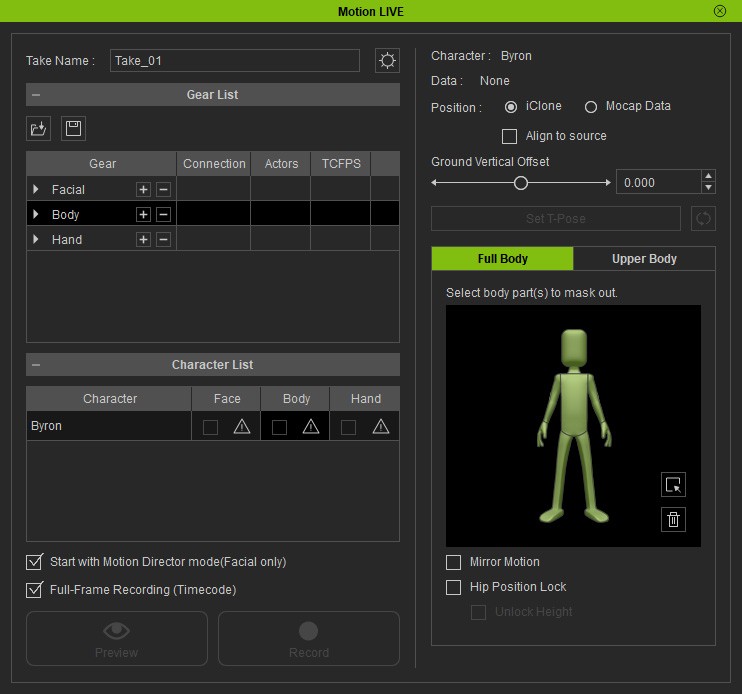Image resolution: width=742 pixels, height=694 pixels.
Task: Select the iClone position radio button
Action: (x=511, y=107)
